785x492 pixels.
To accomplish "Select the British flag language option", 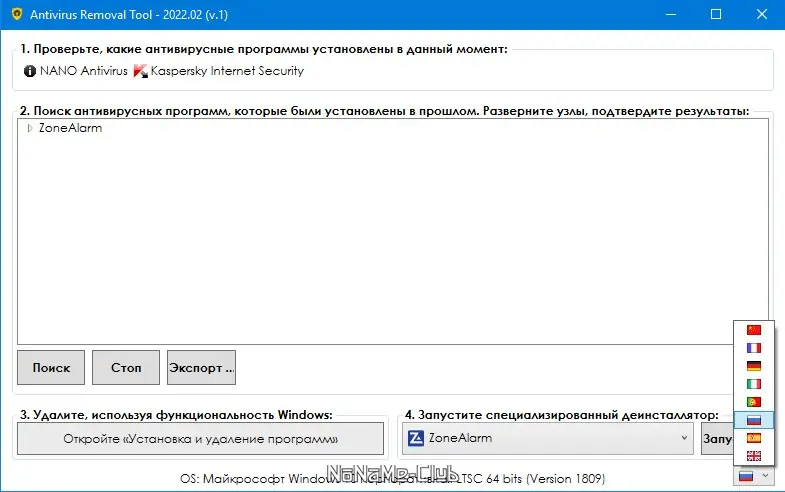I will (x=753, y=455).
